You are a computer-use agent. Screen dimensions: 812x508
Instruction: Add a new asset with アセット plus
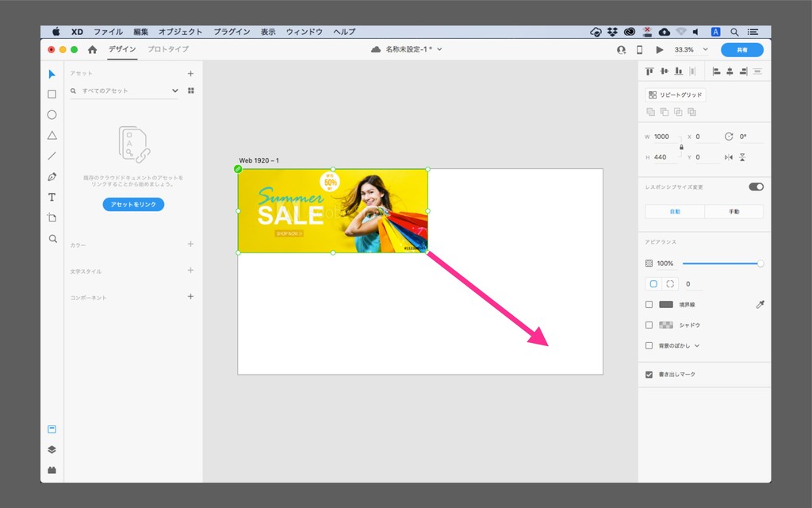click(190, 74)
